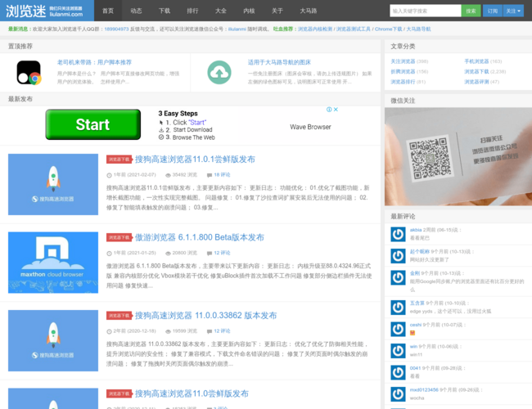Screen dimensions: 532x409
Task: Open 手机浏览器 category link
Action: pyautogui.click(x=476, y=61)
